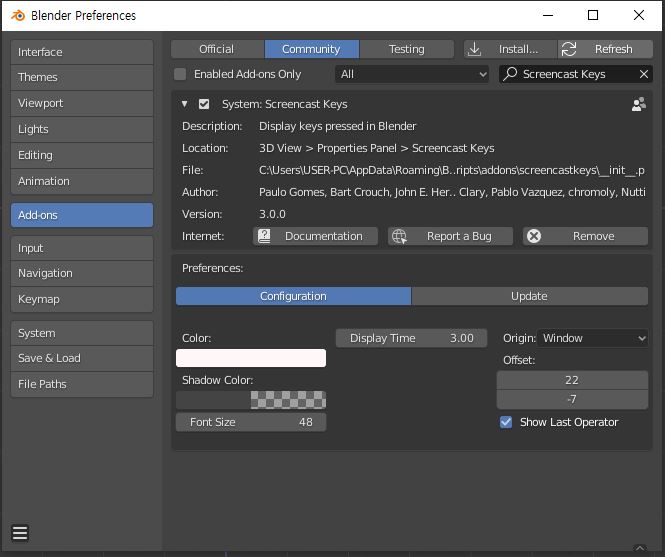This screenshot has height=557, width=665.
Task: Open the All category dropdown
Action: pyautogui.click(x=412, y=74)
